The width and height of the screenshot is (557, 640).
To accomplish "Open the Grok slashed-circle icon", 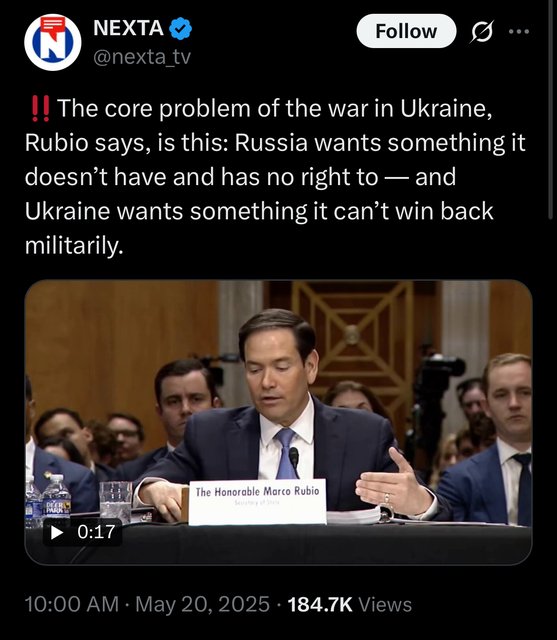I will coord(482,31).
